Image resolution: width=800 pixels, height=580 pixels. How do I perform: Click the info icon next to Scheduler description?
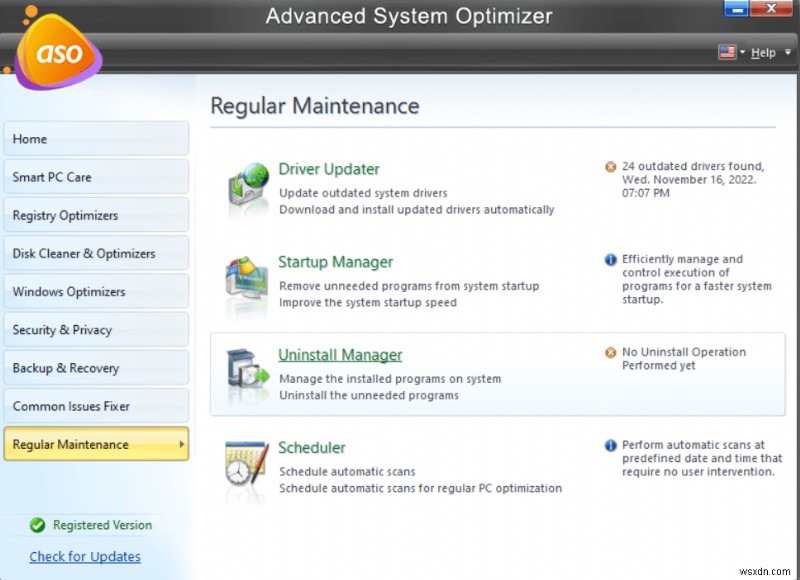[x=610, y=445]
